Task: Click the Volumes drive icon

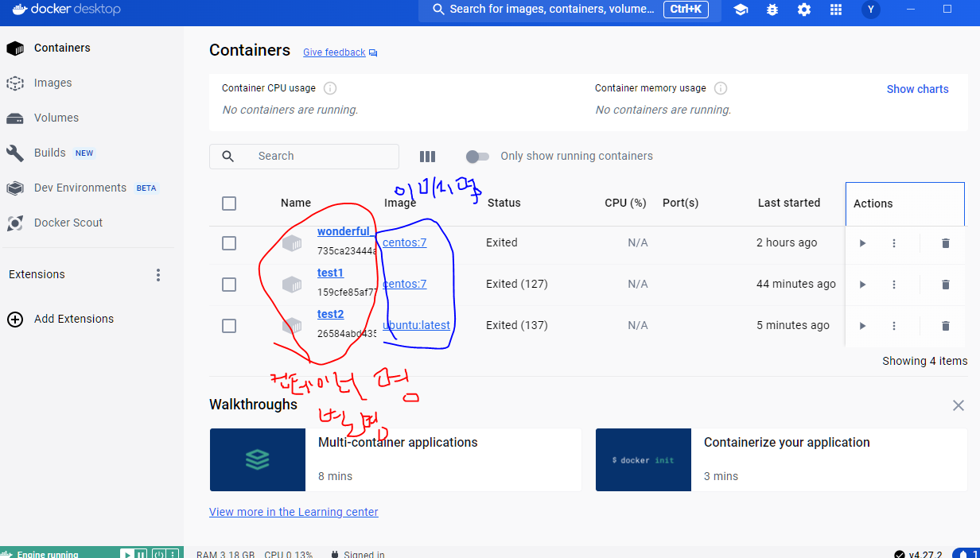Action: tap(15, 118)
